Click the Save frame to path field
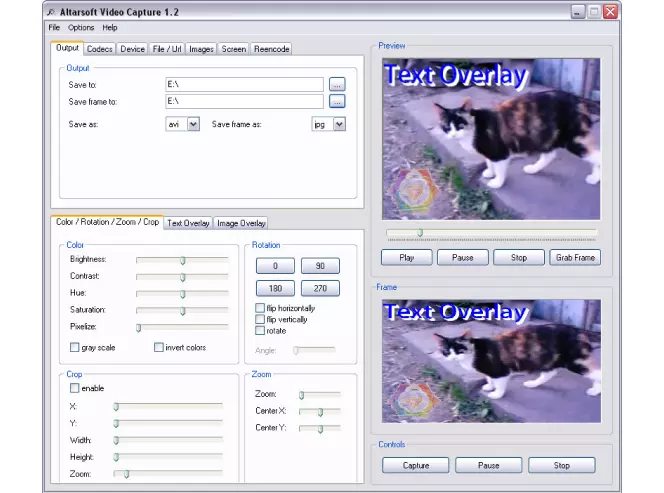664x493 pixels. tap(244, 101)
